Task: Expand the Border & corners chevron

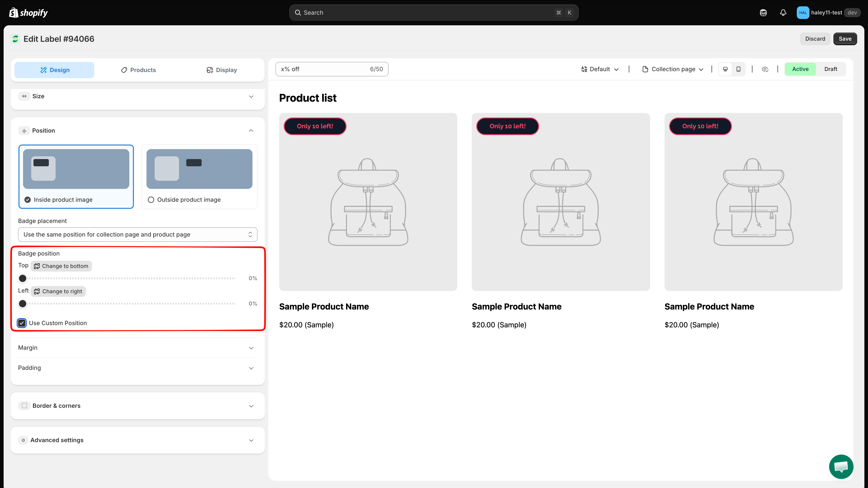Action: 251,406
